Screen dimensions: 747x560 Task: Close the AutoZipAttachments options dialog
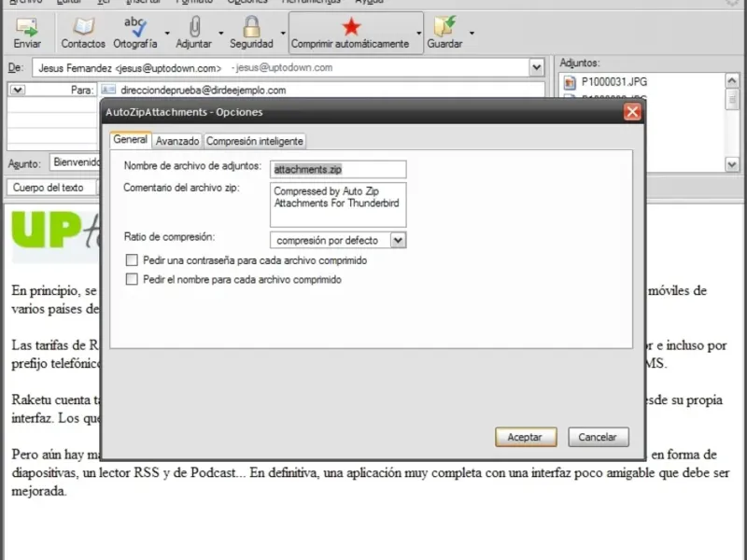click(x=632, y=112)
